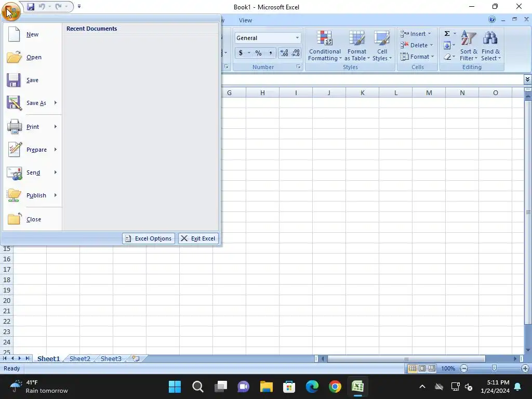Switch to Page Layout view

click(422, 368)
